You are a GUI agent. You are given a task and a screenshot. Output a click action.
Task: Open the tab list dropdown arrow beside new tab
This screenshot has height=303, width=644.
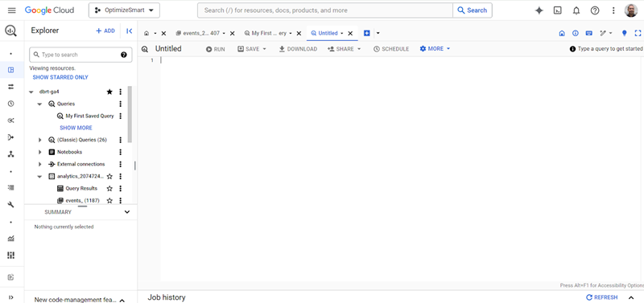tap(378, 33)
